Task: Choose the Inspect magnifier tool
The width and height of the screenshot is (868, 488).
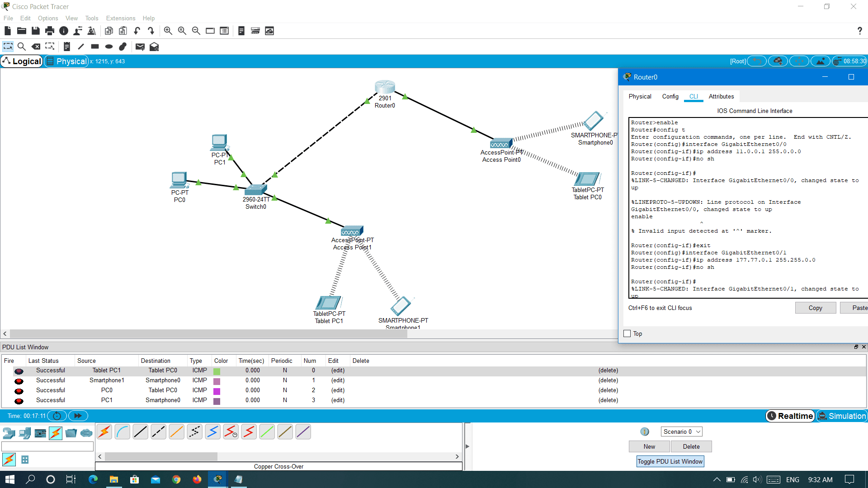Action: [21, 47]
